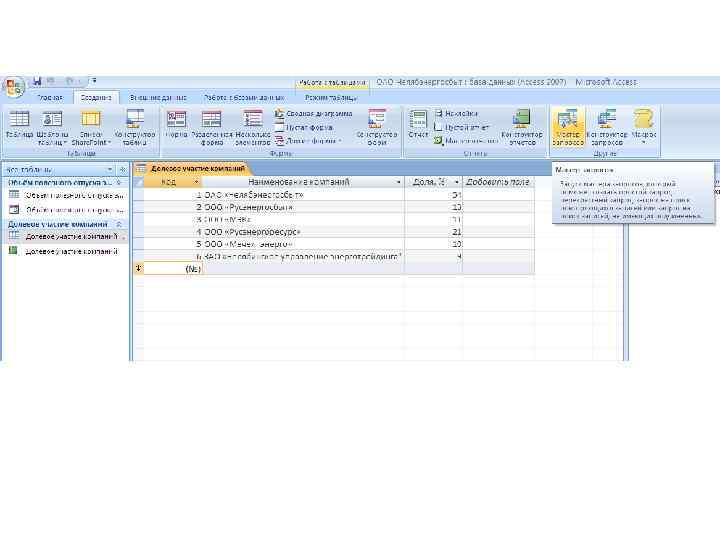Click Сводная диаграмма in Forms group

point(314,113)
